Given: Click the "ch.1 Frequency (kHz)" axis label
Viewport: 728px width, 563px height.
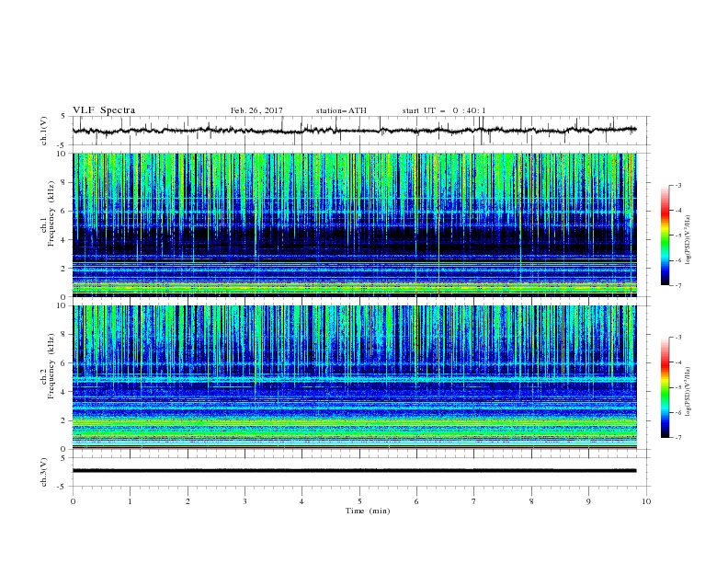Looking at the screenshot, I should (x=48, y=213).
